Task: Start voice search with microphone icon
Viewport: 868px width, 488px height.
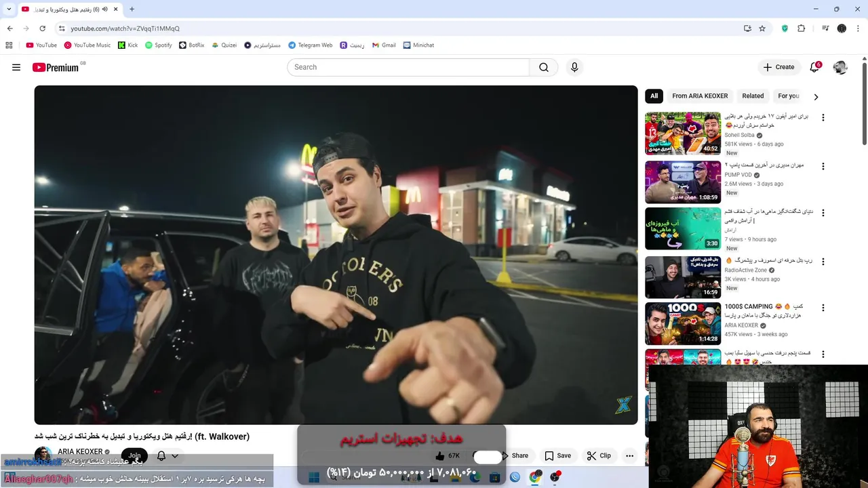Action: 574,67
